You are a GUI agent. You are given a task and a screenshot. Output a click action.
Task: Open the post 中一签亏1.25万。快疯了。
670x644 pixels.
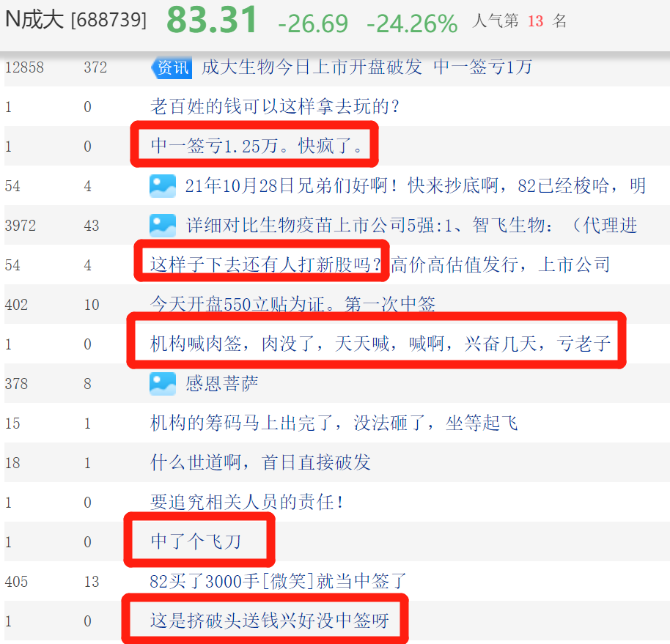[x=253, y=145]
